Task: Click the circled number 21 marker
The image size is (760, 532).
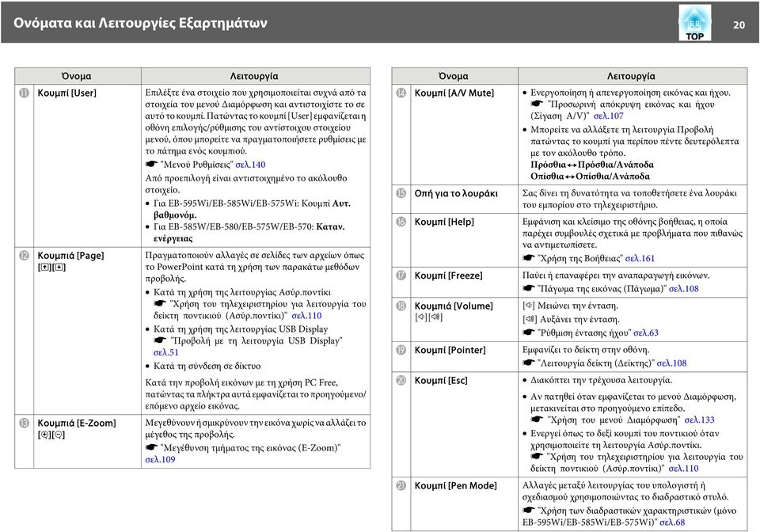Action: (x=401, y=486)
